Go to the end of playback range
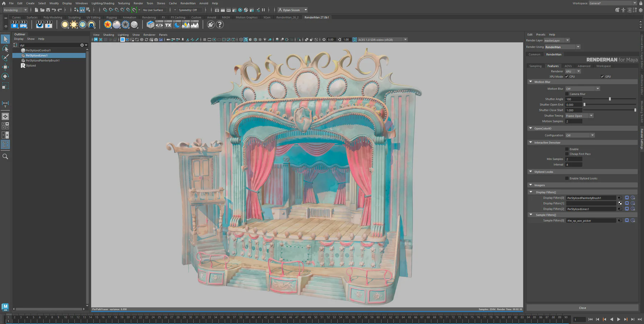This screenshot has height=324, width=644. click(640, 319)
